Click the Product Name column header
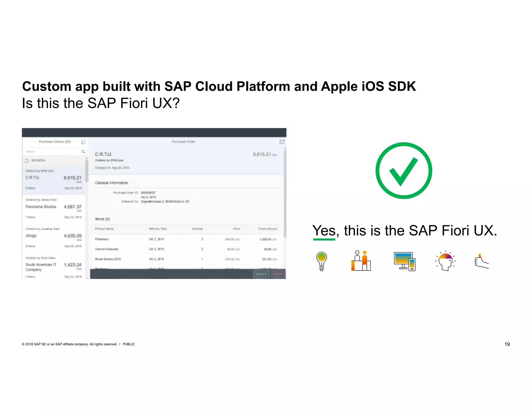 point(104,229)
